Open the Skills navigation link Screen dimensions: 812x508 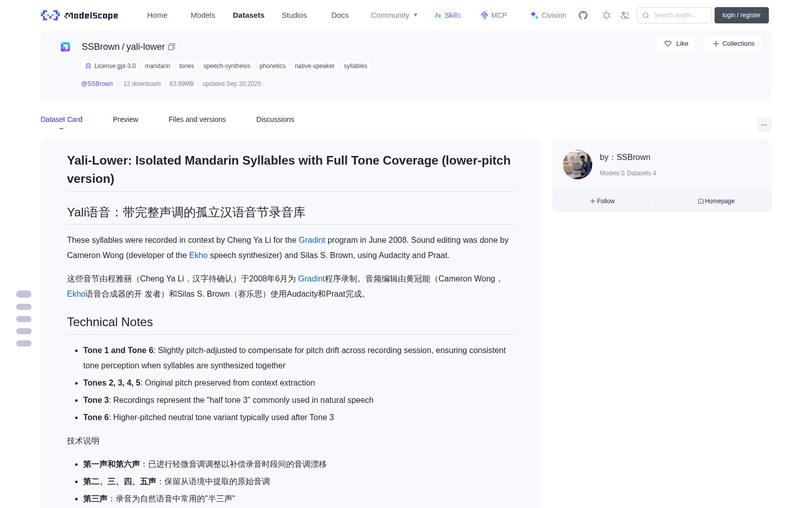pos(448,15)
